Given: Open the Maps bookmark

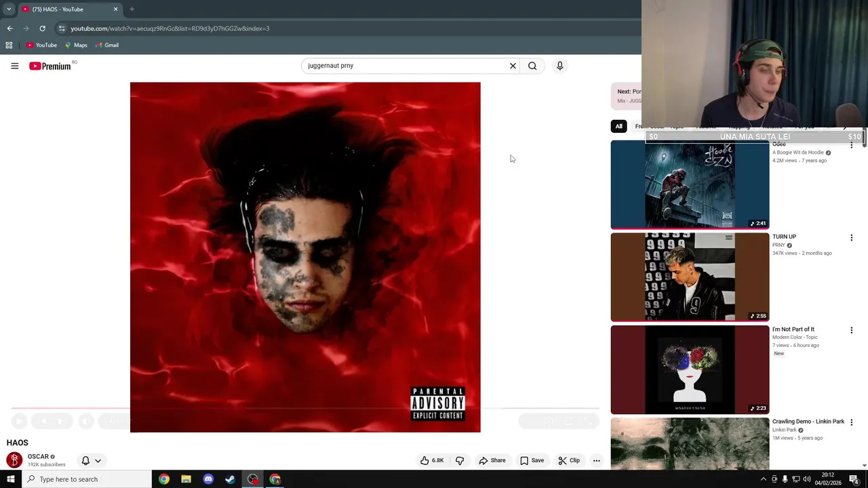Looking at the screenshot, I should click(76, 45).
